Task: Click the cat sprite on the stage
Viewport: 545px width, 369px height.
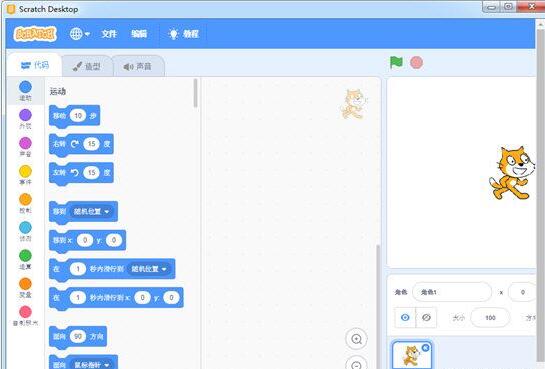Action: coord(512,173)
